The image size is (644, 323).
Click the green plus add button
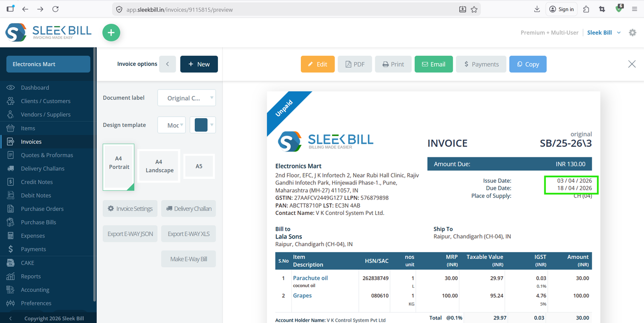[x=111, y=33]
